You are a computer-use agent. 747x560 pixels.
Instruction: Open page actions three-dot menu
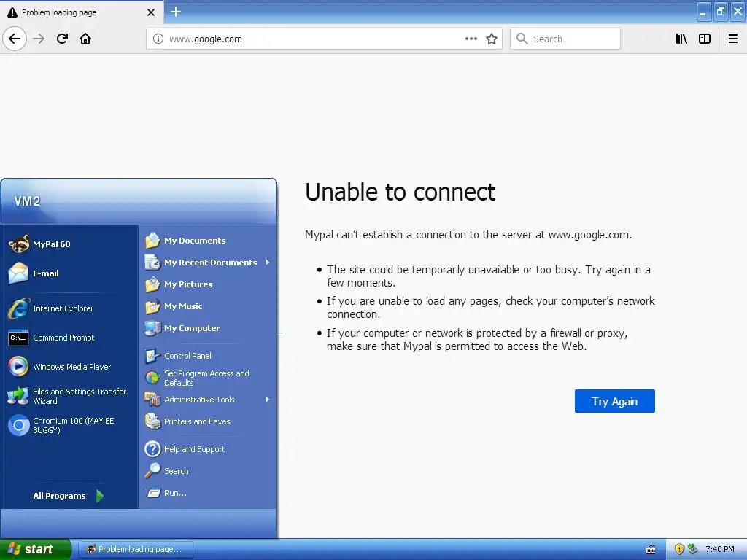pyautogui.click(x=471, y=39)
